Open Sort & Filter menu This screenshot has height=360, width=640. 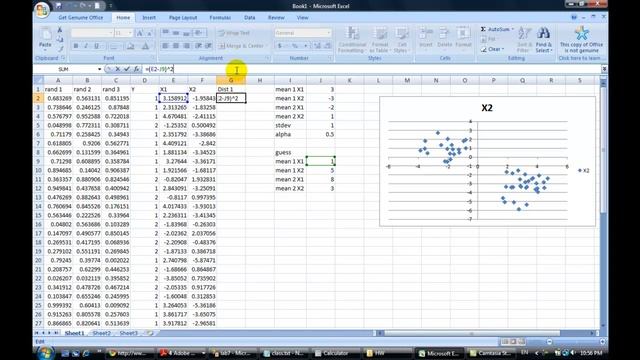tap(523, 40)
